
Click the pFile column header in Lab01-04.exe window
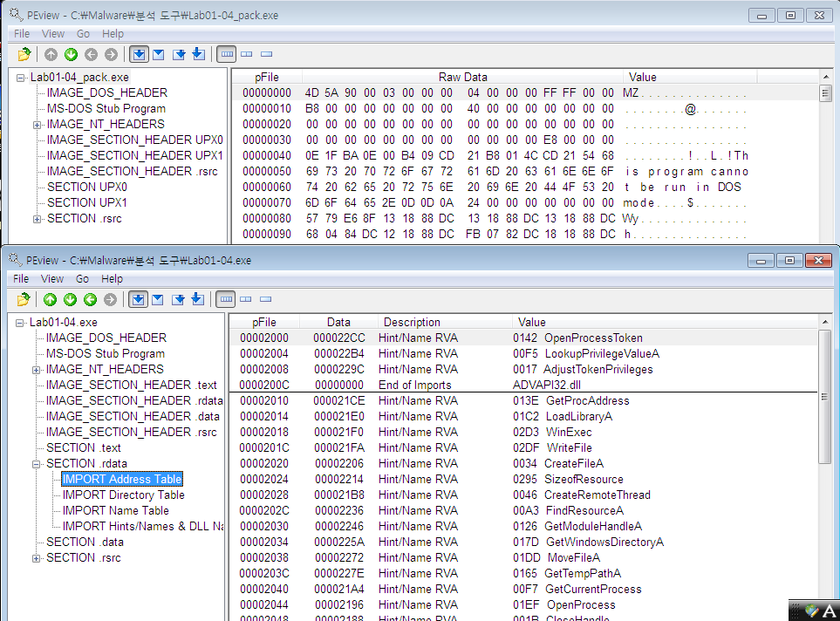click(264, 322)
